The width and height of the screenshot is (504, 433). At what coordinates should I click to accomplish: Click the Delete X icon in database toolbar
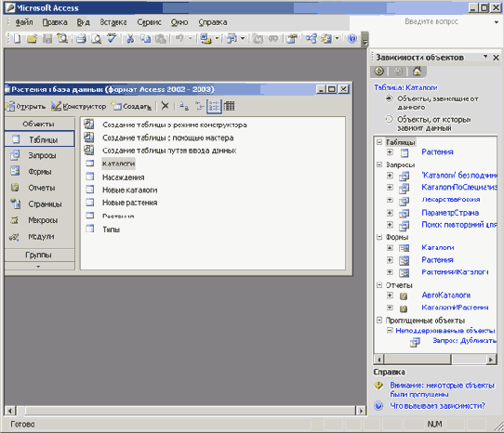tap(165, 106)
